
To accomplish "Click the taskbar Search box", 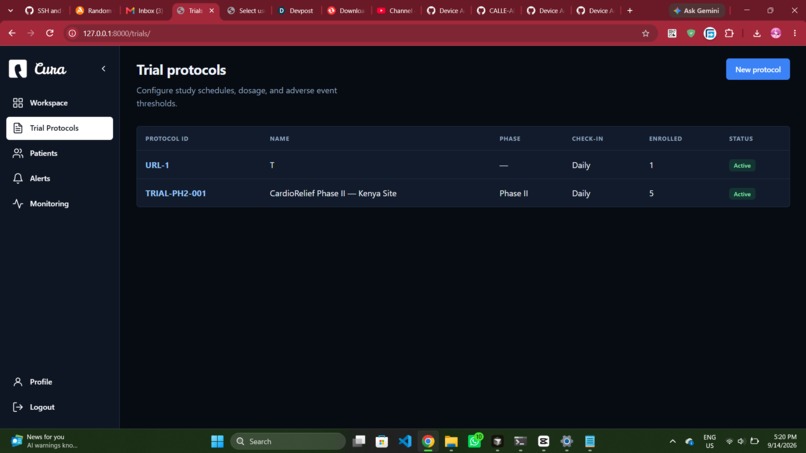I will [288, 441].
